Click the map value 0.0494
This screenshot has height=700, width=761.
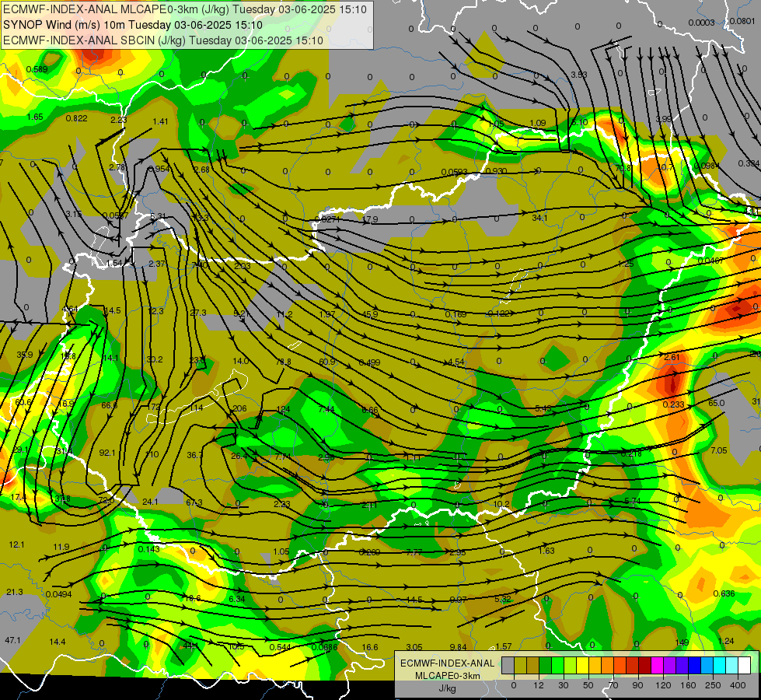[x=59, y=594]
